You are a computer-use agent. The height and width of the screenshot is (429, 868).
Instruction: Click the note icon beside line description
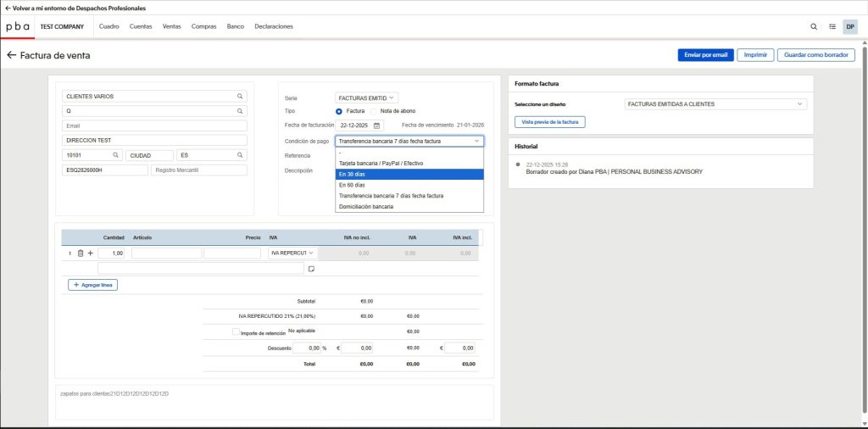[311, 269]
